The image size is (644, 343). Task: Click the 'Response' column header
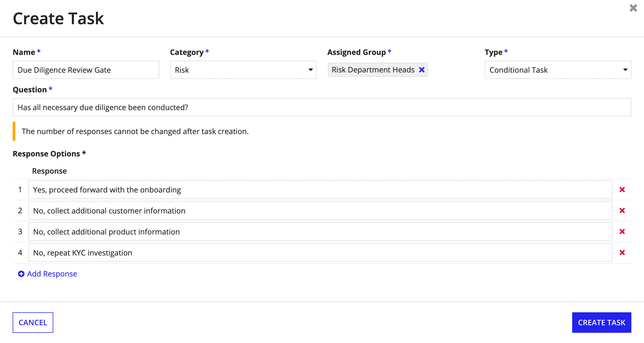(49, 171)
